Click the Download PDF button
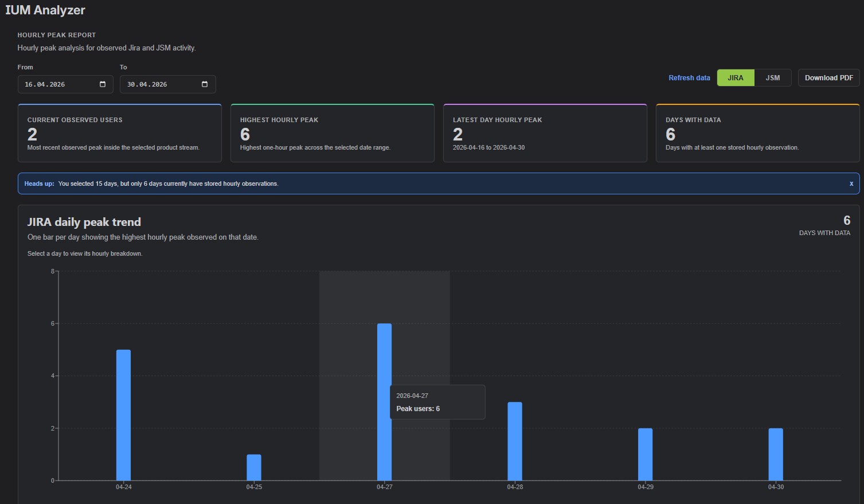Viewport: 864px width, 504px height. [828, 78]
